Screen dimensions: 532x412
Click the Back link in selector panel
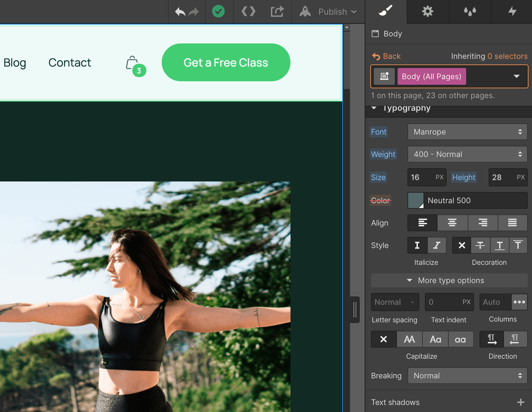(x=386, y=56)
